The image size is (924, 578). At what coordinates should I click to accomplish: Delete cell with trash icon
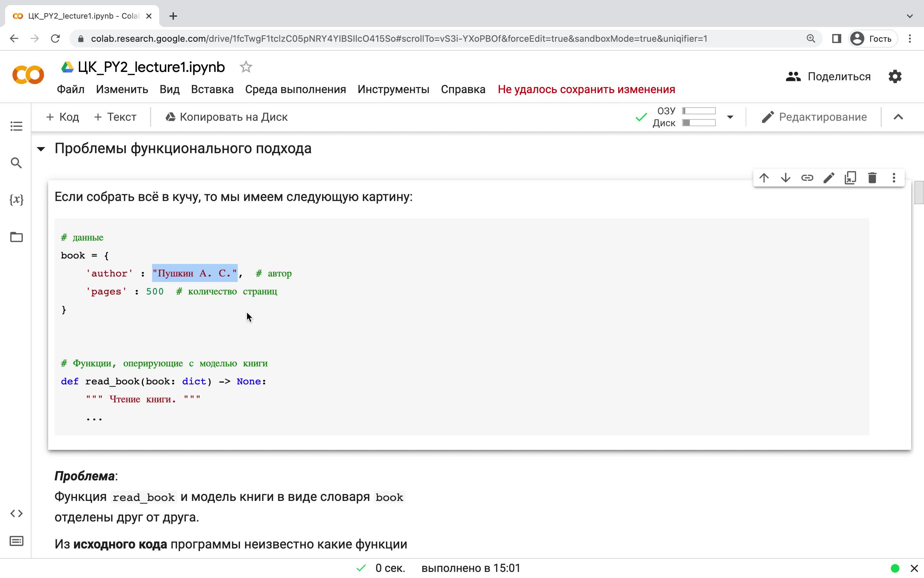[x=872, y=178]
